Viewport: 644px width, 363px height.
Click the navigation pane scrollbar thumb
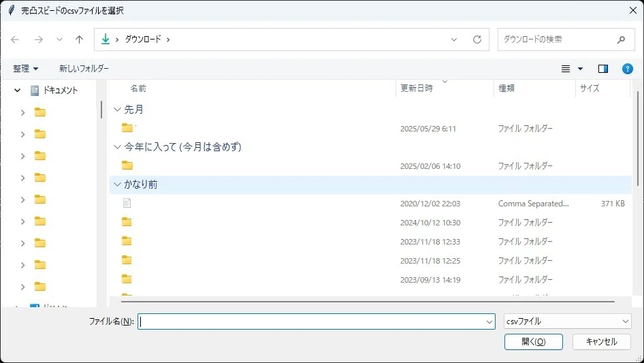[x=101, y=110]
